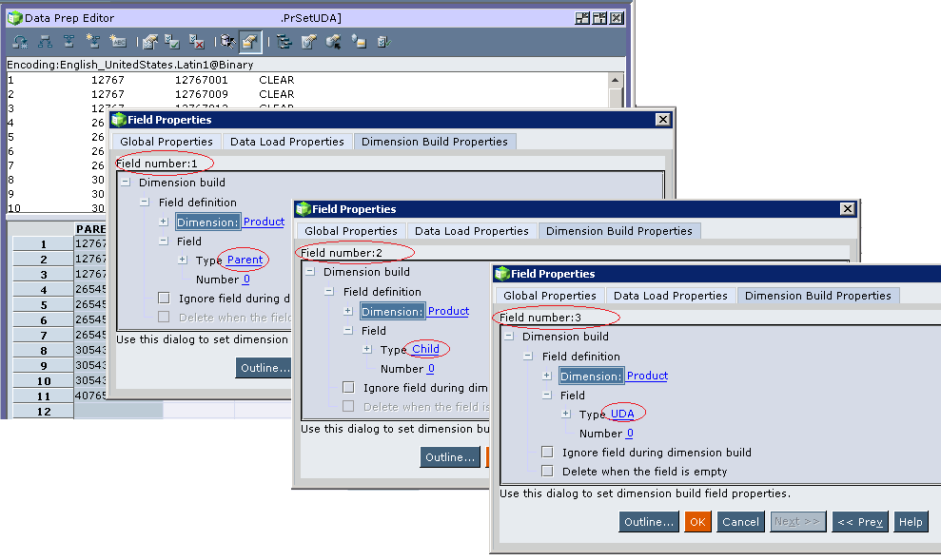Click the Dimension build settings icon
Viewport: 941px width, 560px height.
(359, 42)
